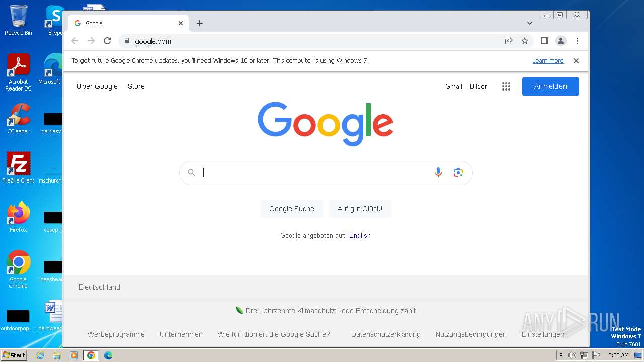Screen dimensions: 644x362
Task: Select Recycle Bin desktop icon
Action: click(x=18, y=20)
